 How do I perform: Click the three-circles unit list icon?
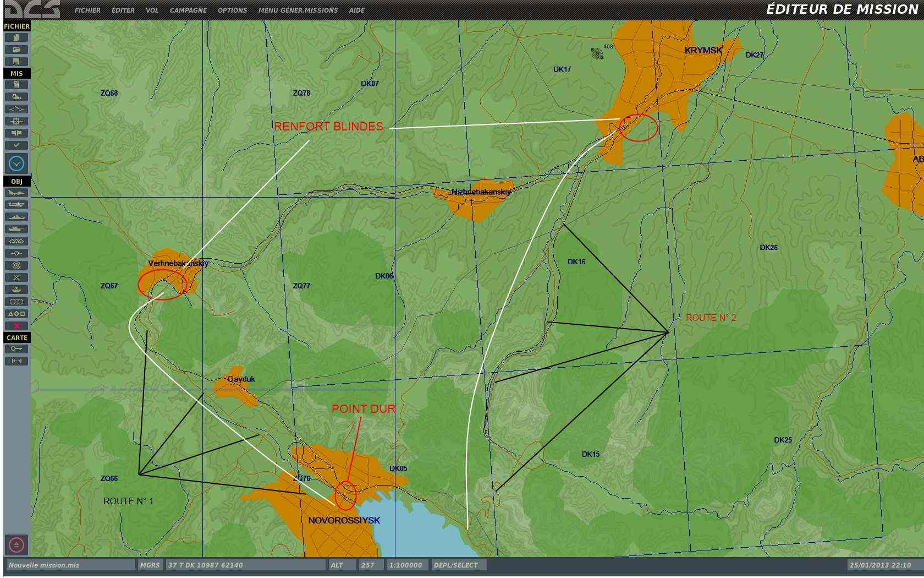pos(16,302)
